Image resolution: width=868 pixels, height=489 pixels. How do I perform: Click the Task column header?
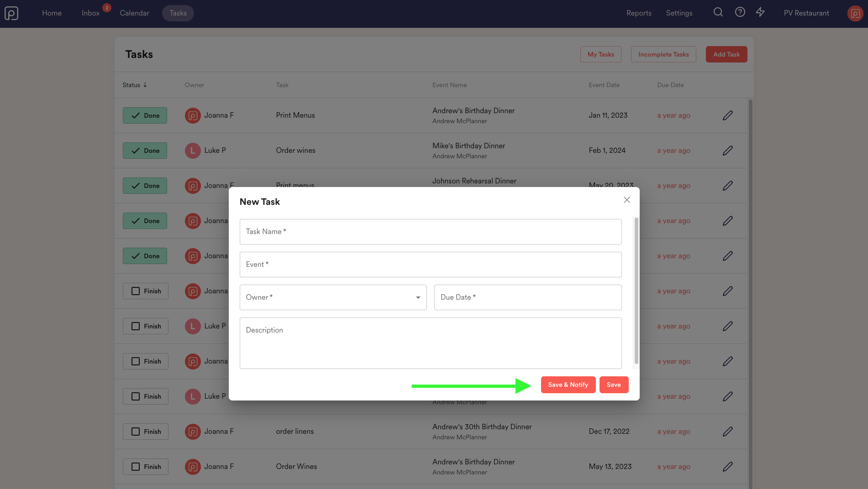[282, 85]
